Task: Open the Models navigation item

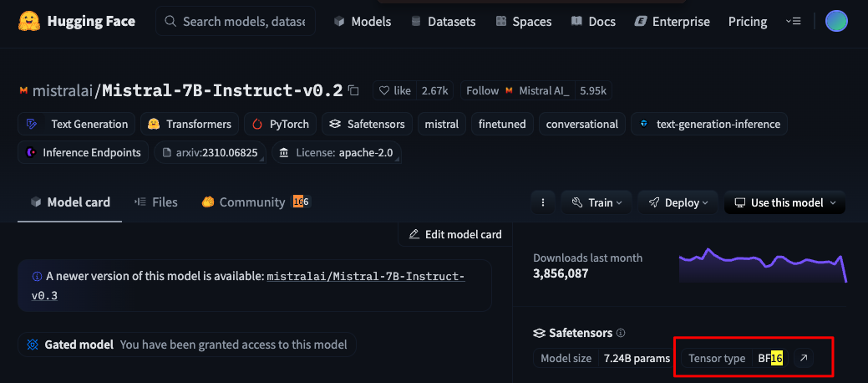Action: point(363,22)
